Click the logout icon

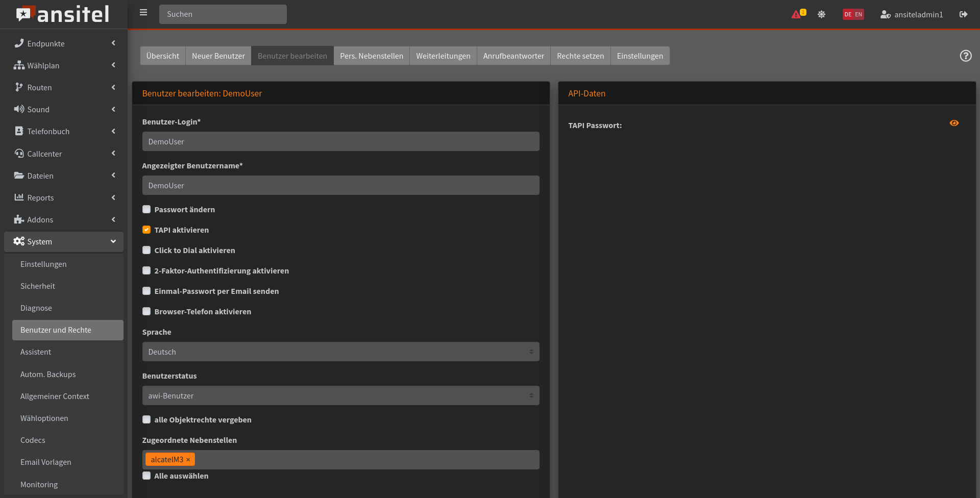pyautogui.click(x=963, y=14)
